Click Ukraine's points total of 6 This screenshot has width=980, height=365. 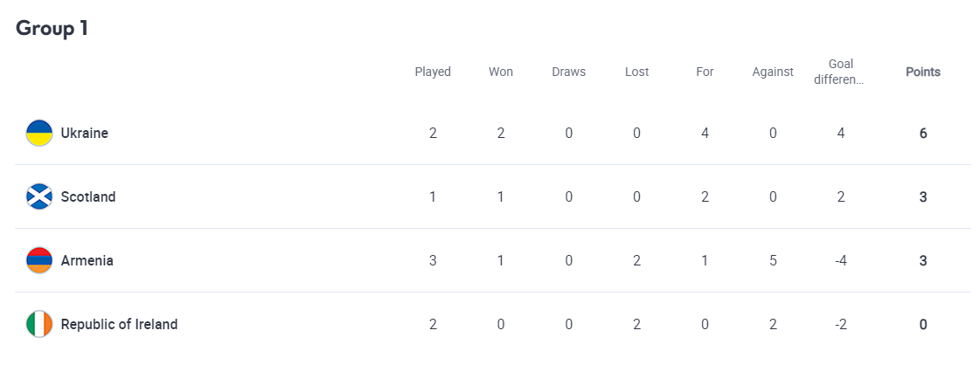coord(922,133)
